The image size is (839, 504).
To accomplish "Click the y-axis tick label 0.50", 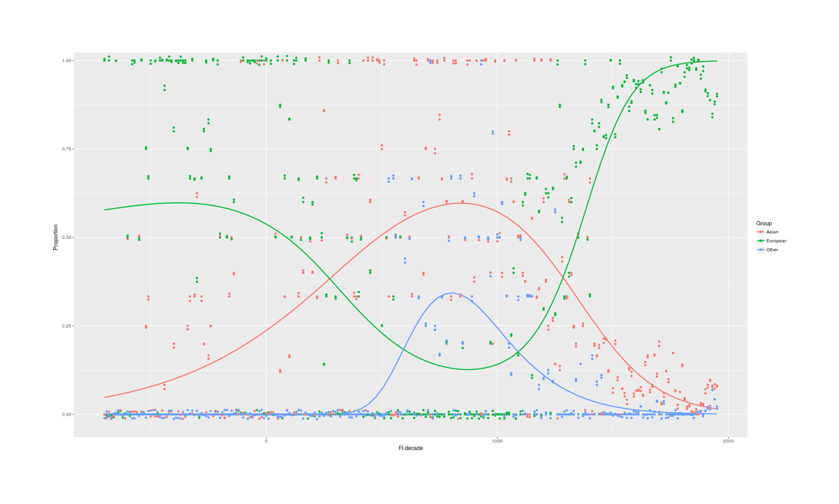I will coord(67,238).
